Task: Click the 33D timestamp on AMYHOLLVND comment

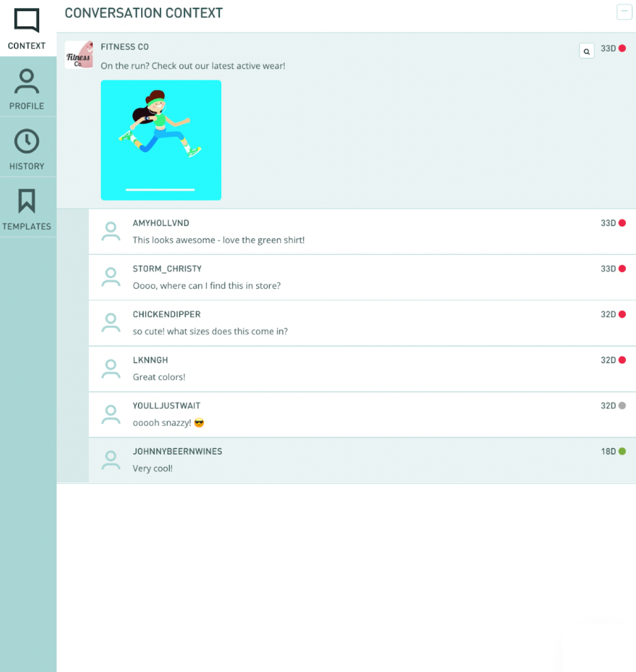Action: click(x=608, y=223)
